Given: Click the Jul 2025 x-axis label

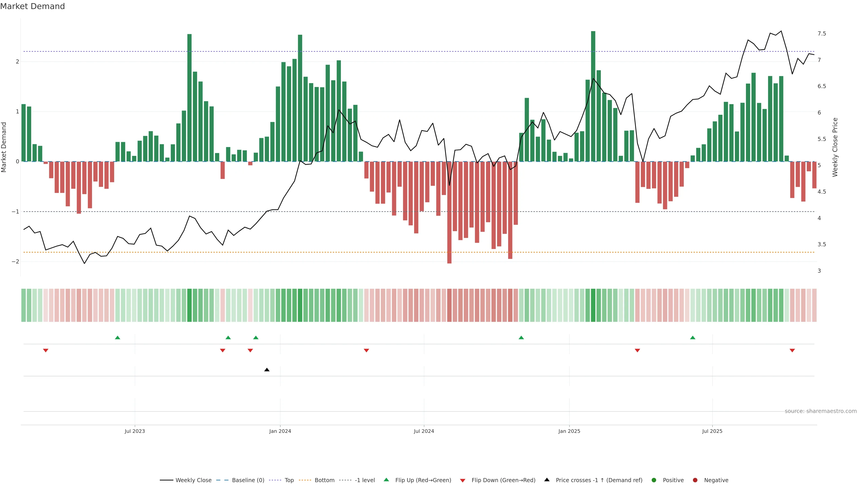Looking at the screenshot, I should click(x=712, y=432).
